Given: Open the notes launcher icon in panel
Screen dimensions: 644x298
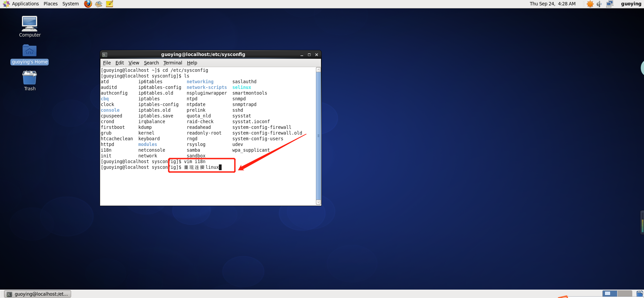Looking at the screenshot, I should [109, 4].
